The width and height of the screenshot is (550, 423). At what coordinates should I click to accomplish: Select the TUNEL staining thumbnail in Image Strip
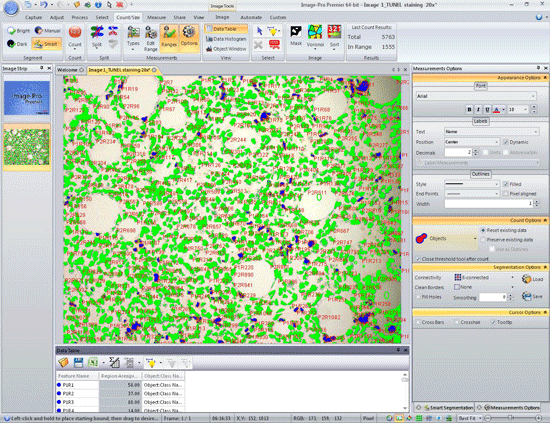(x=27, y=147)
